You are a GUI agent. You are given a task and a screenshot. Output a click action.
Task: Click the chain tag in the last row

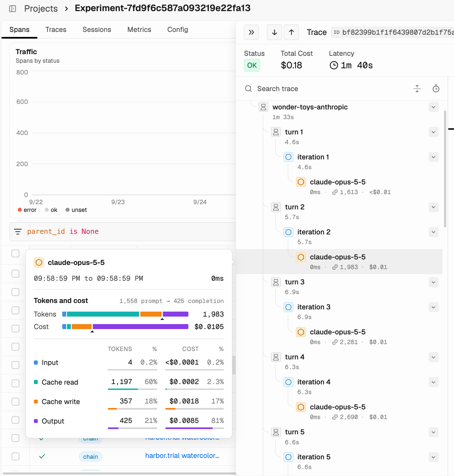tap(91, 457)
